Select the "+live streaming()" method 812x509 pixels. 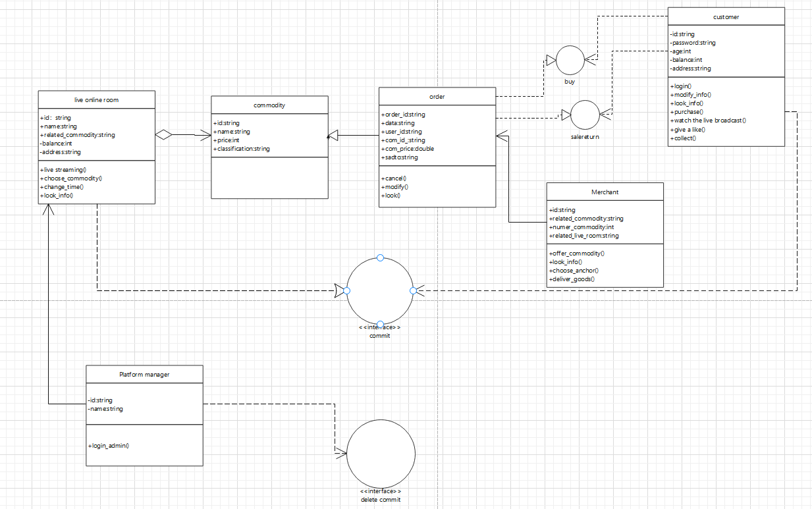(x=63, y=170)
